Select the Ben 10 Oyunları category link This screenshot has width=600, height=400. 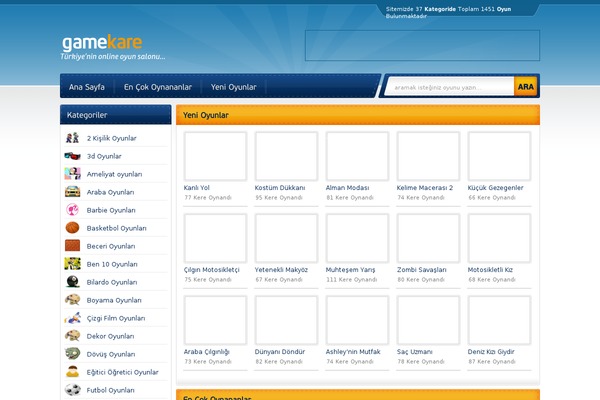pos(112,264)
